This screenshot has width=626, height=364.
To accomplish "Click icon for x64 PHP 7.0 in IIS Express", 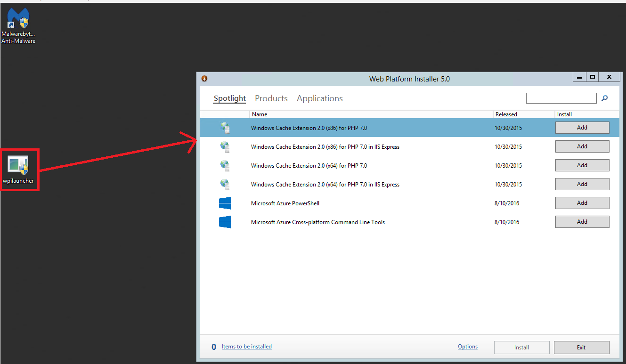I will (x=225, y=184).
